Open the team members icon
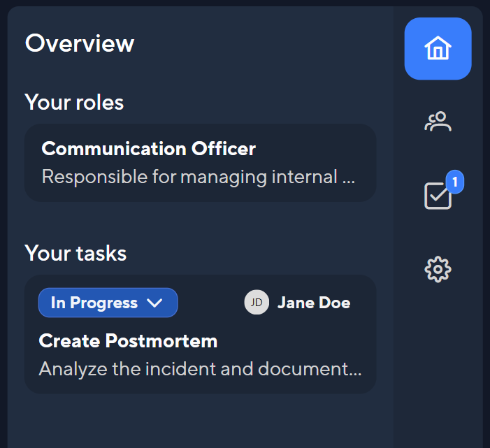Viewport: 490px width, 448px height. pos(438,121)
